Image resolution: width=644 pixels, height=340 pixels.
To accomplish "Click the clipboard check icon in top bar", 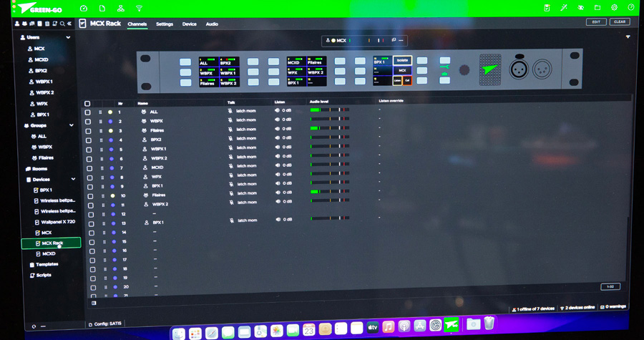I will [x=547, y=8].
